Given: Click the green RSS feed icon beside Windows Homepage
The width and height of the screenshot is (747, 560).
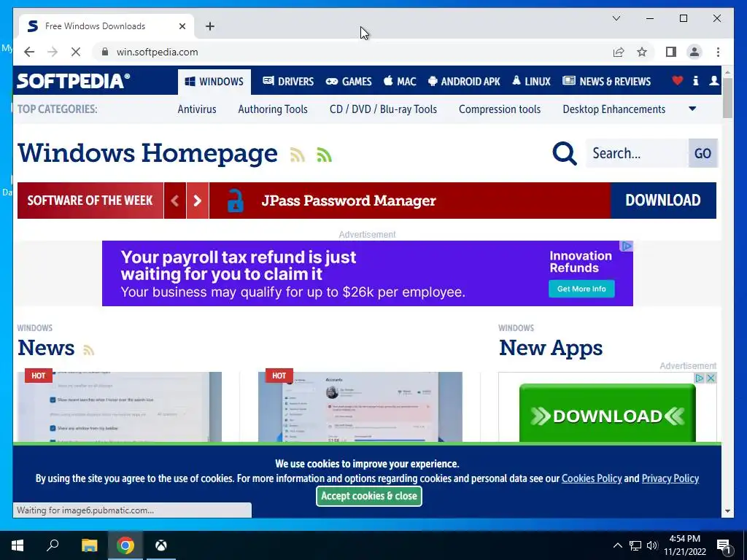Looking at the screenshot, I should click(324, 155).
